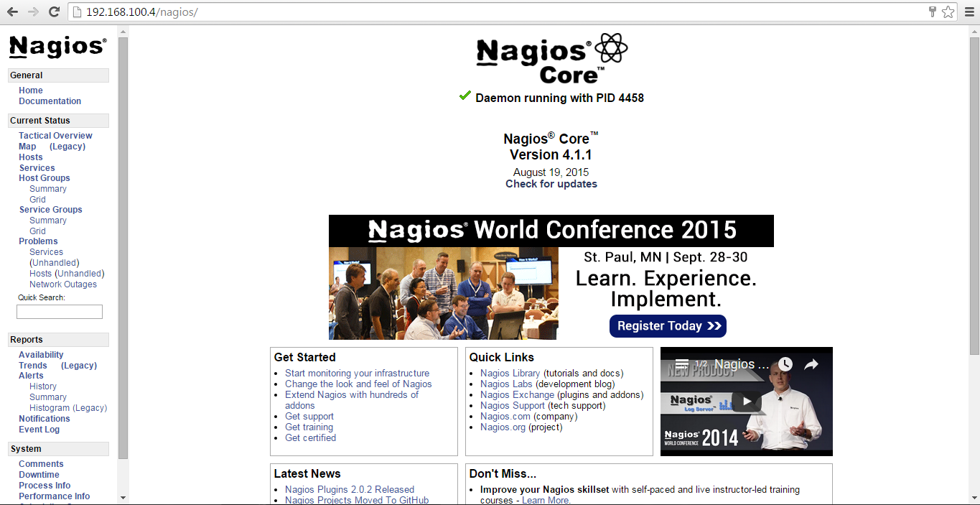Open Get certified link
This screenshot has width=980, height=505.
pos(310,438)
